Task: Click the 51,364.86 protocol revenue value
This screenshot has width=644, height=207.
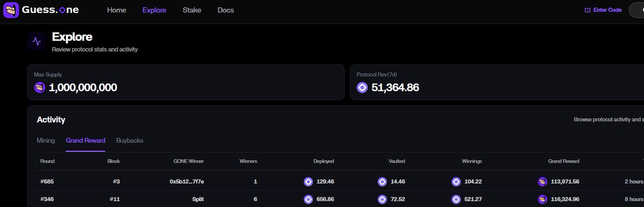Action: [x=396, y=87]
